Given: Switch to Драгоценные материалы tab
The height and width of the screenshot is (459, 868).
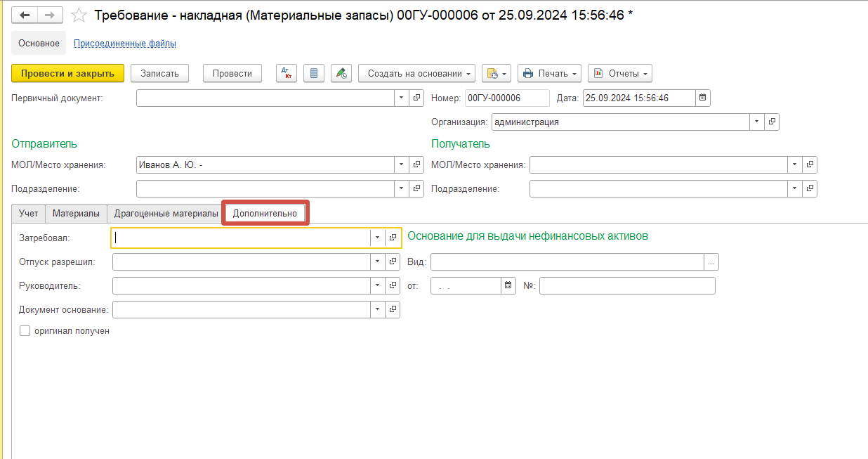Looking at the screenshot, I should pyautogui.click(x=166, y=214).
